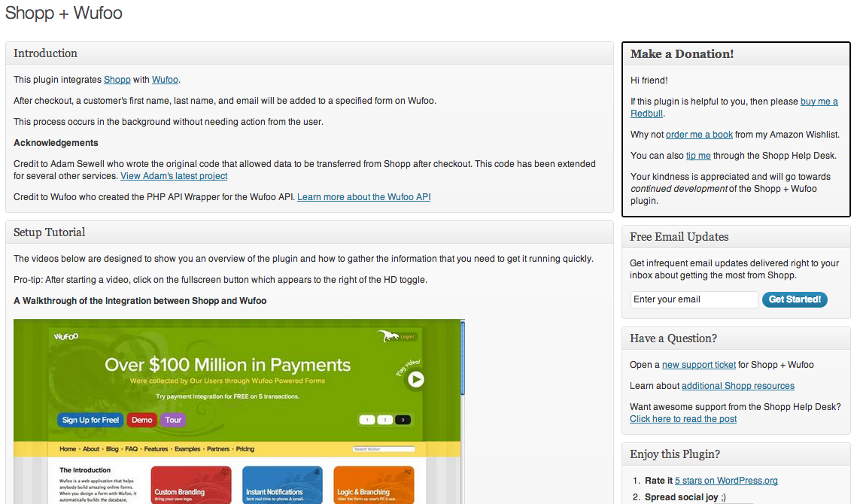The height and width of the screenshot is (504, 857).
Task: Select slide indicator 3 in the video
Action: pyautogui.click(x=403, y=420)
